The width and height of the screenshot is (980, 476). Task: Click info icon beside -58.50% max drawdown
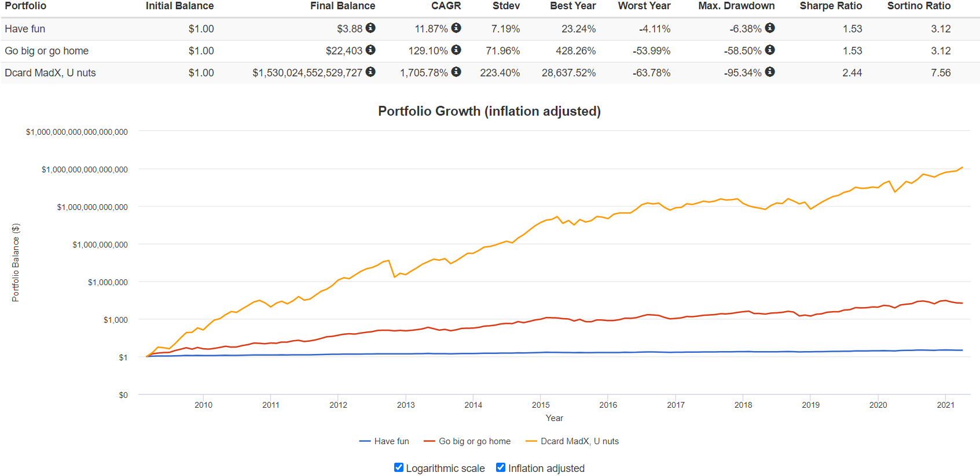tap(770, 50)
